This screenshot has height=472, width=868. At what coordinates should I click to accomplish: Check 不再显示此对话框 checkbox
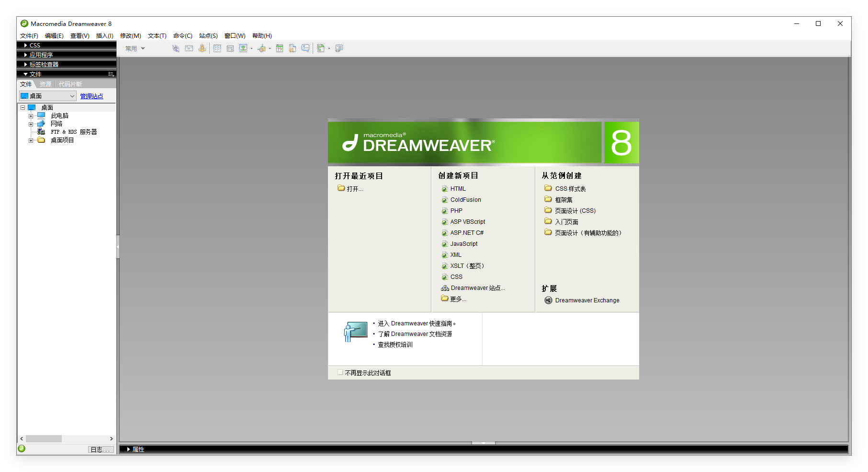340,372
